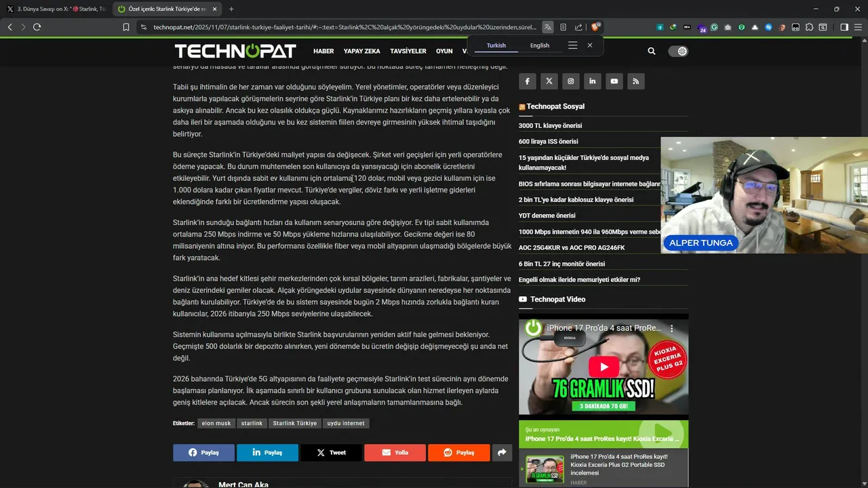
Task: Select English in the translate popup
Action: (x=540, y=45)
